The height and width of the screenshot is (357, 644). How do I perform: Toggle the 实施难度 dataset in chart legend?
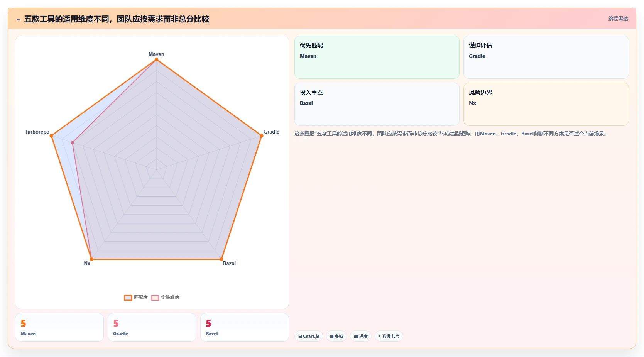[x=166, y=298]
